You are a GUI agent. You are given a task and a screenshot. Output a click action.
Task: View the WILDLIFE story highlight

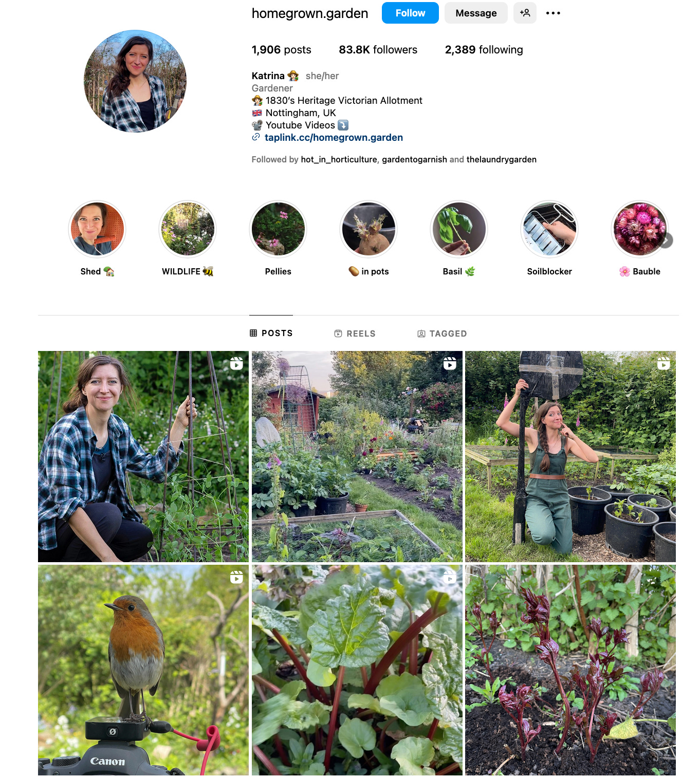click(188, 229)
